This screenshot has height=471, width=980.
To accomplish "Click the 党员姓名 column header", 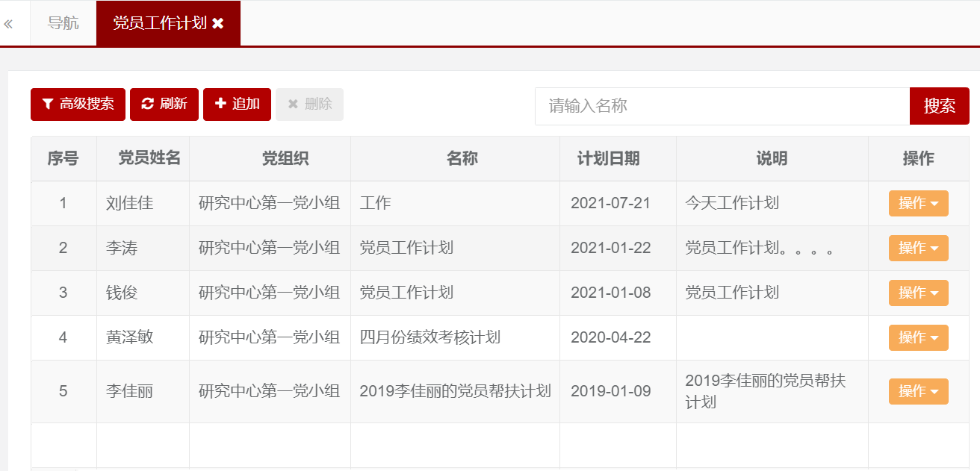I will [143, 158].
